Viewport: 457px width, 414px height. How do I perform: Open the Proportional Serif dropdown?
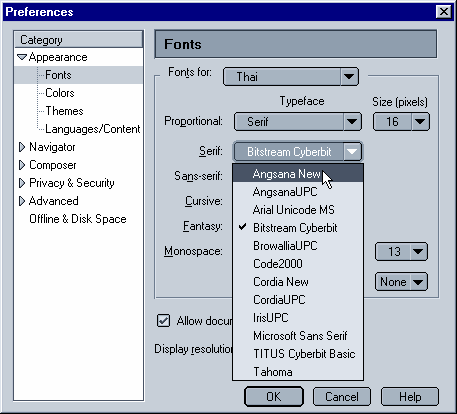(x=298, y=122)
